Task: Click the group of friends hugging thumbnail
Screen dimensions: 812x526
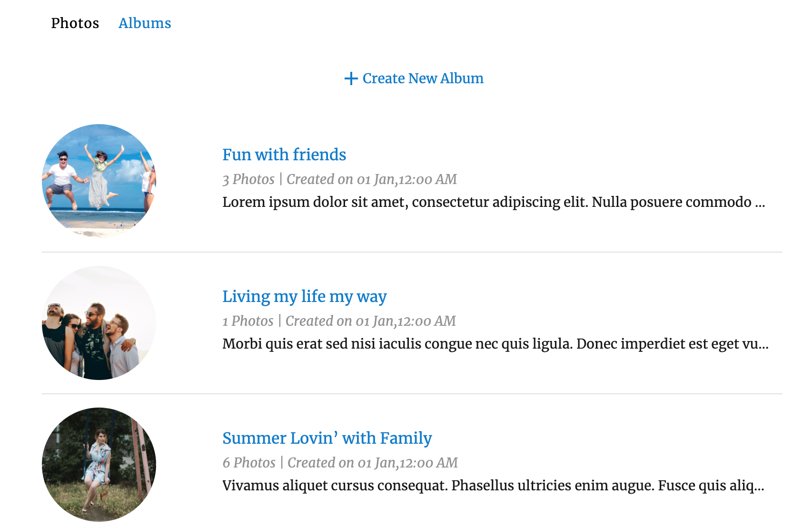Action: [x=99, y=323]
